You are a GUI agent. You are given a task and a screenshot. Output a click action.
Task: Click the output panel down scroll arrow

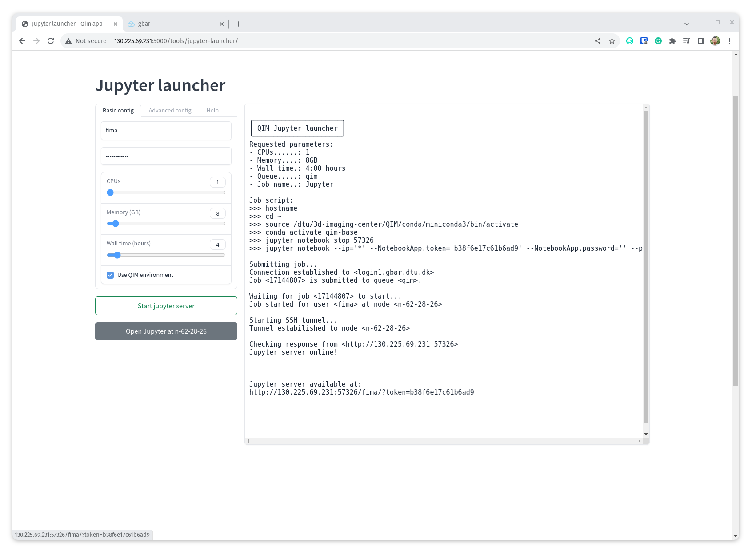(x=646, y=434)
